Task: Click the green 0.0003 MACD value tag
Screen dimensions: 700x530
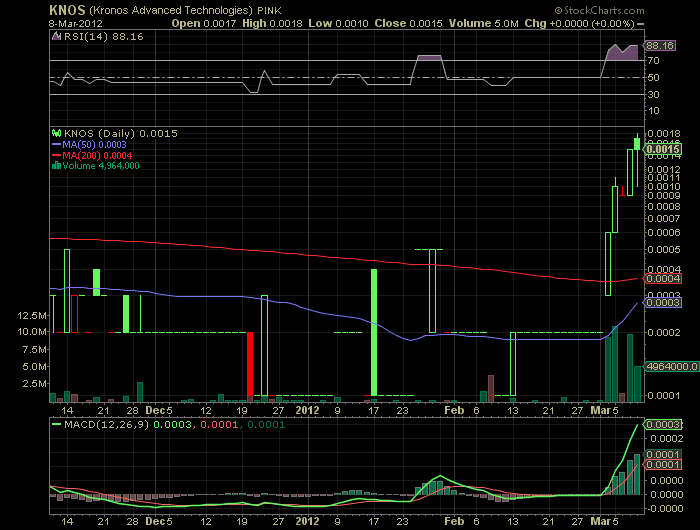Action: (x=663, y=425)
